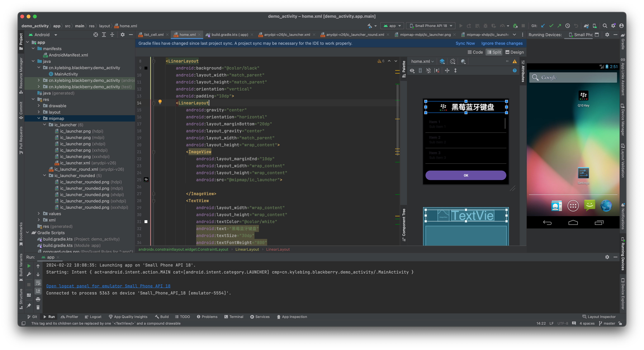Click the Clear All trash icon in Run panel
Screen dimensions: 644x350
(x=38, y=307)
